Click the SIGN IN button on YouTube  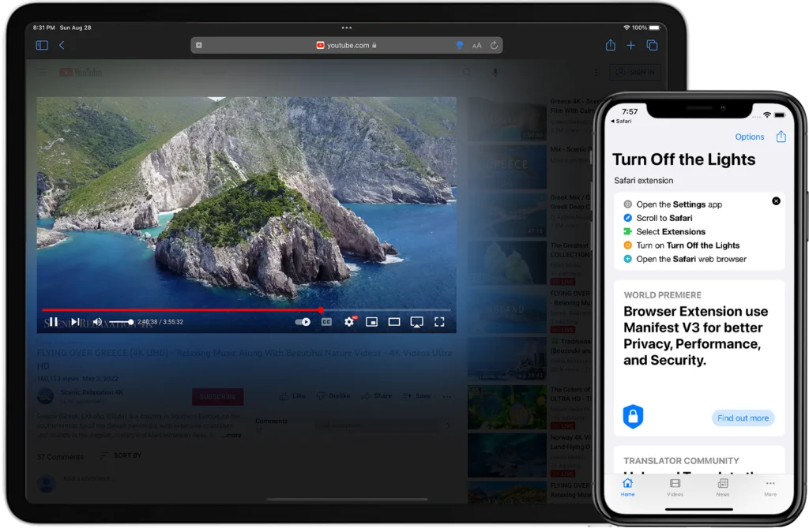tap(635, 72)
